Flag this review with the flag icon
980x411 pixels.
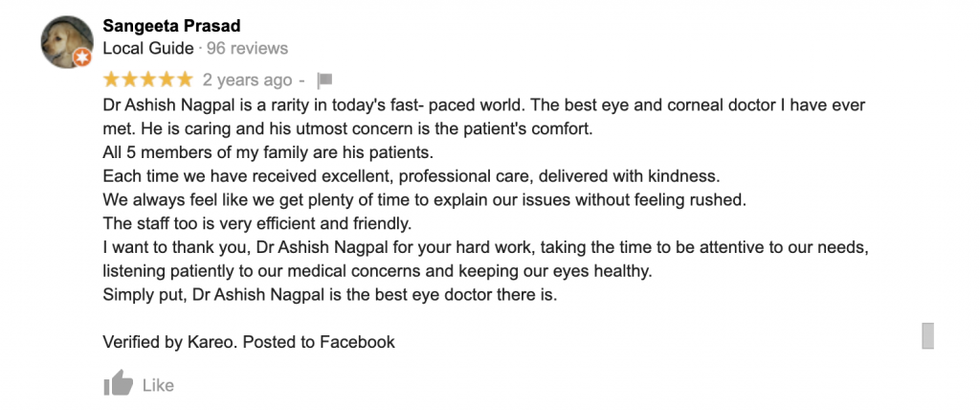pyautogui.click(x=324, y=80)
